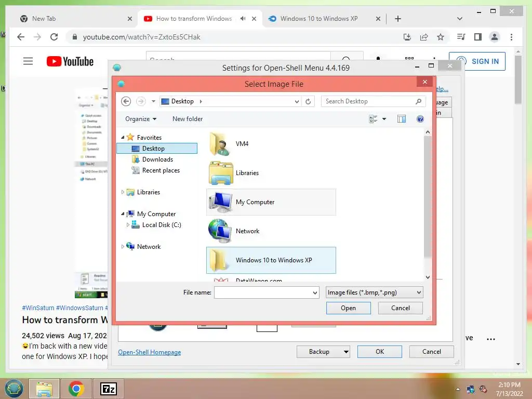Open 7-Zip from the taskbar
The image size is (532, 399).
point(109,389)
